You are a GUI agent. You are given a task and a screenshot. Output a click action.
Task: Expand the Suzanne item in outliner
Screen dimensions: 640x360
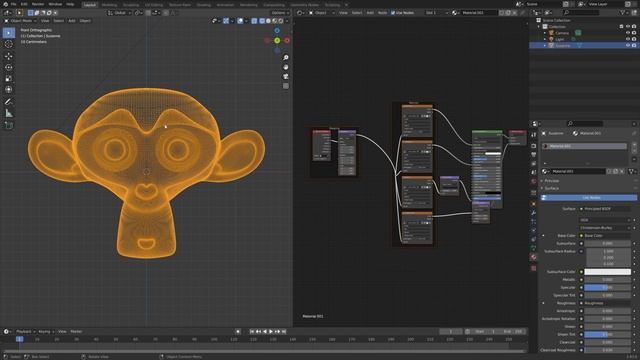point(544,46)
